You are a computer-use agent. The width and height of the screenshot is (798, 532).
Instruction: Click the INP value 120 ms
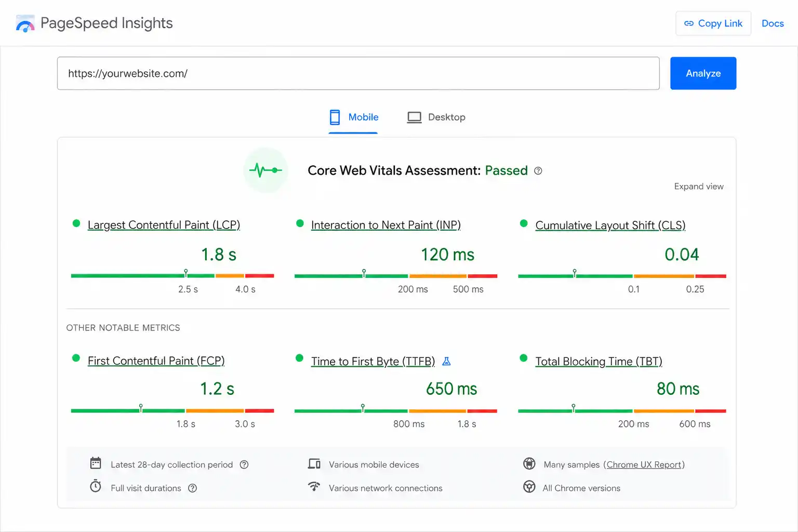click(x=447, y=255)
